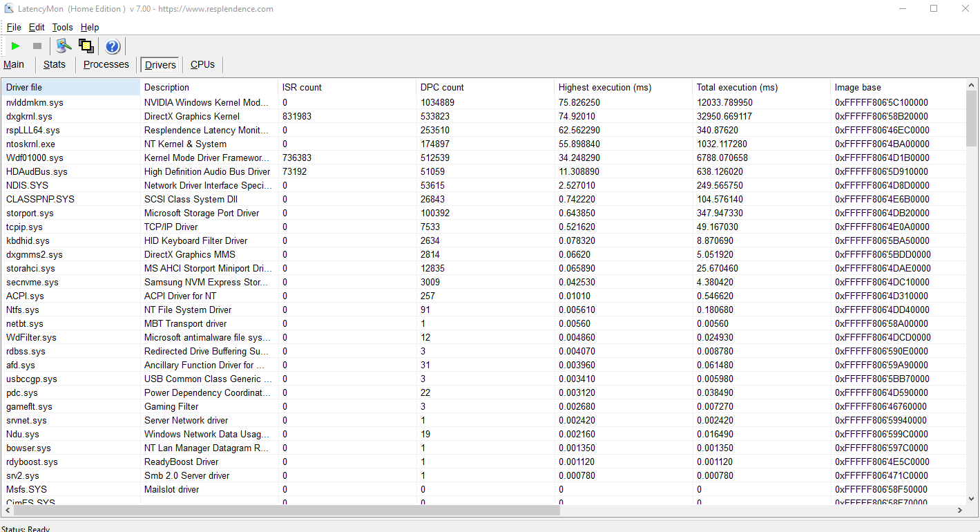This screenshot has height=532, width=980.
Task: Click the gray stop monitor icon
Action: pyautogui.click(x=37, y=46)
